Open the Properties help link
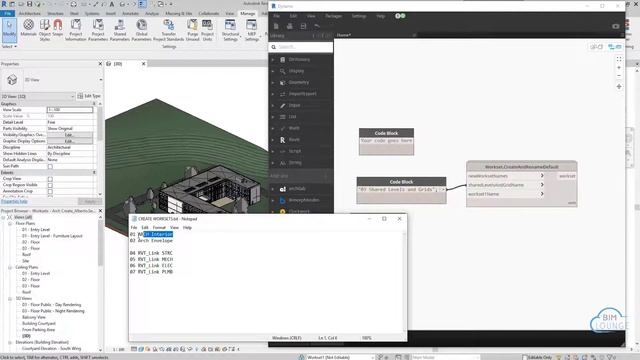640x360 pixels. pos(14,202)
